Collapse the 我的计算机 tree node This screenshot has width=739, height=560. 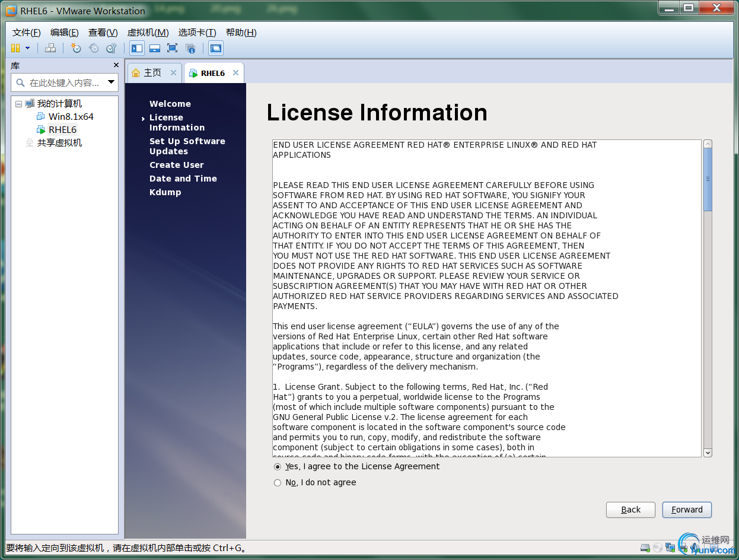19,104
